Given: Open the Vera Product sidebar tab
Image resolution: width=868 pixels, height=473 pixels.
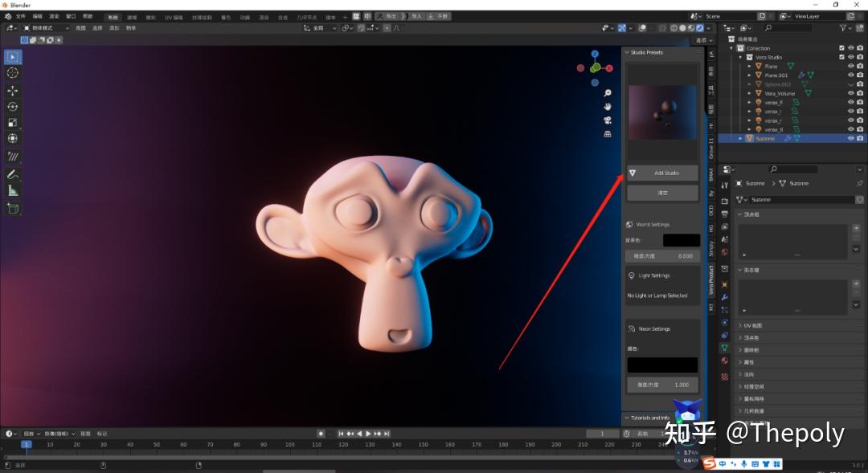Looking at the screenshot, I should click(710, 280).
